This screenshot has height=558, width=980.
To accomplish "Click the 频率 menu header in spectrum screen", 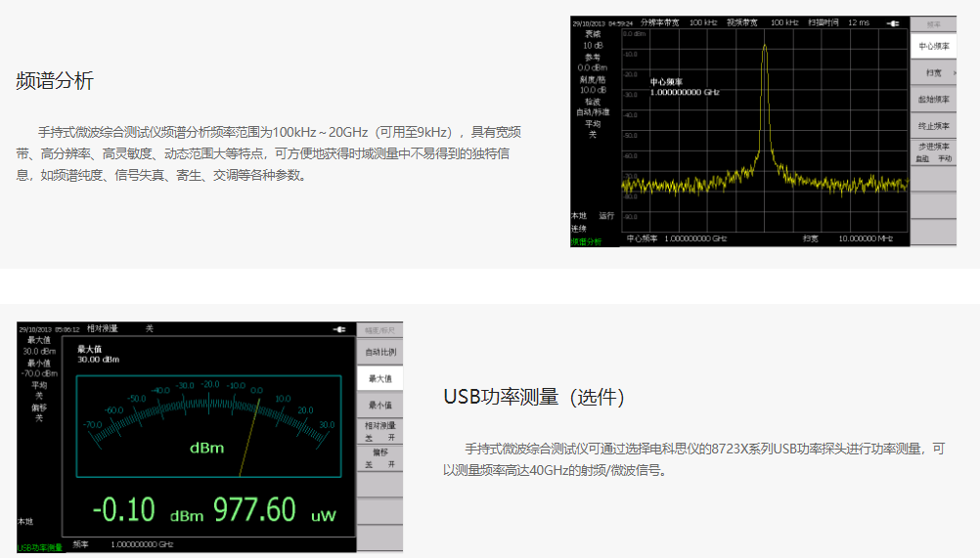I will point(933,22).
